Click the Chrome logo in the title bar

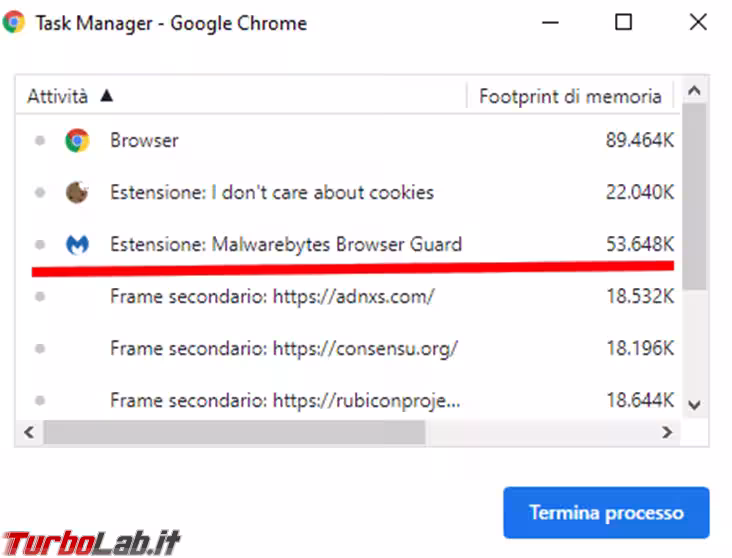coord(14,22)
